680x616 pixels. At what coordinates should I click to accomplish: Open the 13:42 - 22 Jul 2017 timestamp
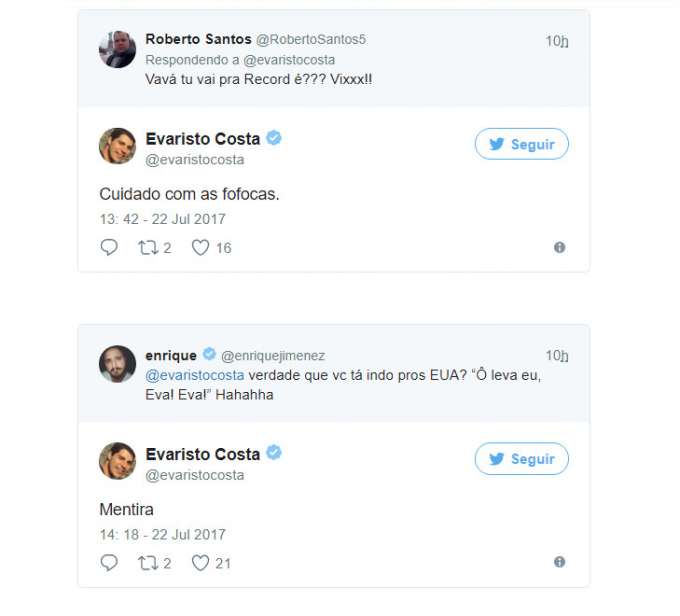click(162, 219)
